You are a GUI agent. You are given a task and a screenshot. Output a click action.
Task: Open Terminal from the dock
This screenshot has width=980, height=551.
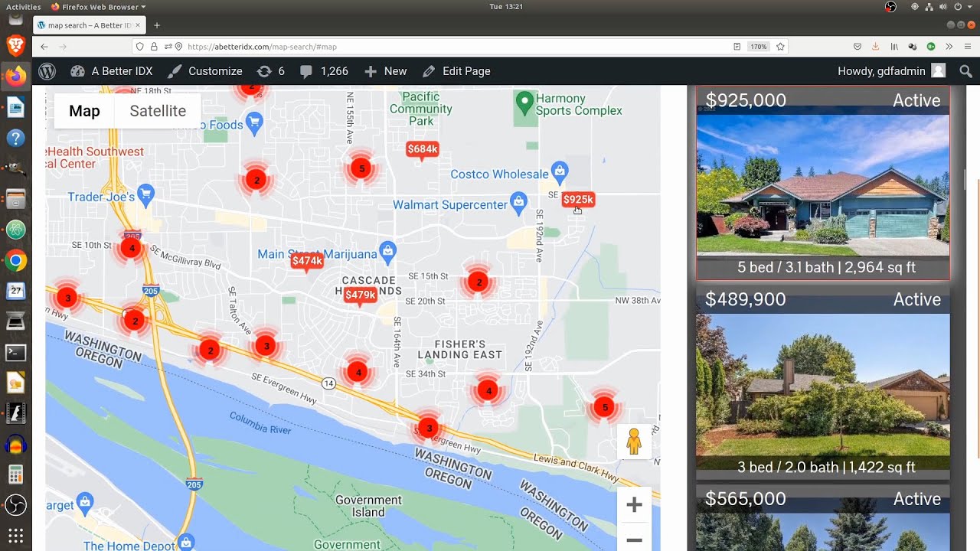point(15,353)
